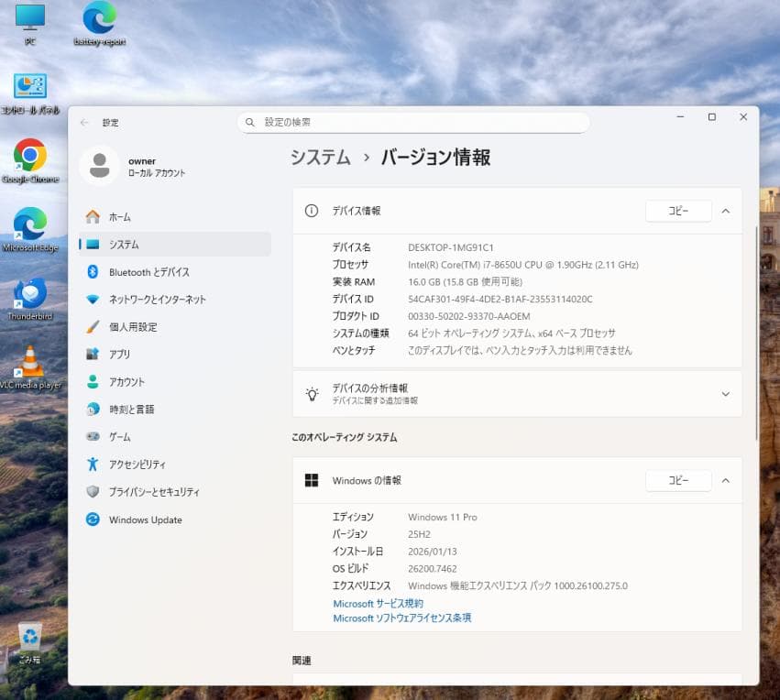Click the Gaming controller icon in the sidebar
The image size is (780, 700).
93,436
